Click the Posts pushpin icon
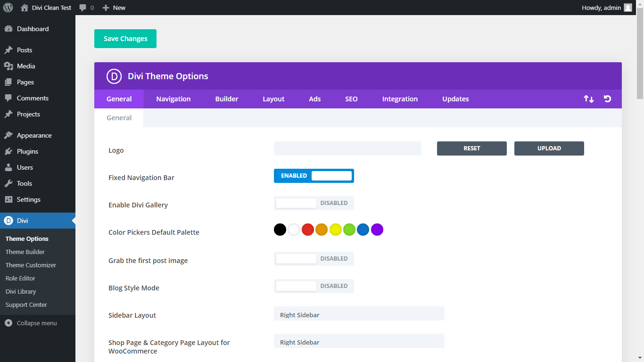The width and height of the screenshot is (644, 362). coord(8,50)
